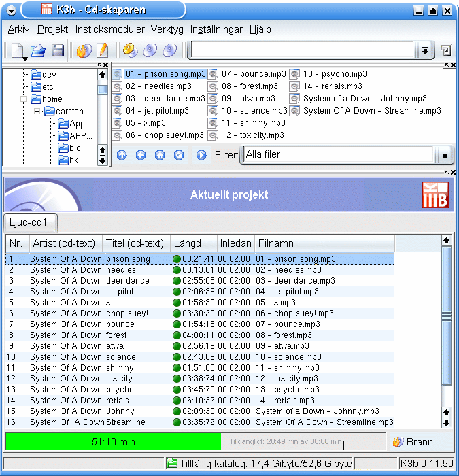
Task: Click the Save floppy disk icon
Action: click(x=58, y=50)
